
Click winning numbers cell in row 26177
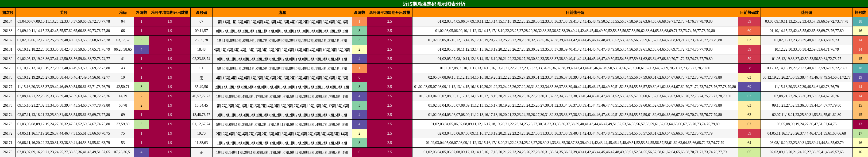64,87
